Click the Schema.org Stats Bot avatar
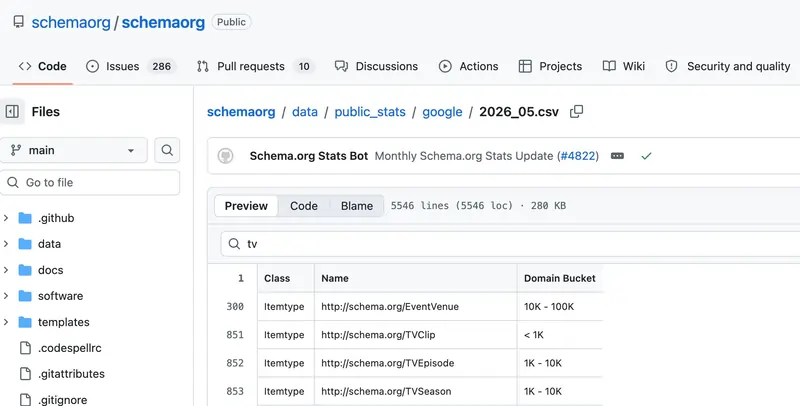This screenshot has height=406, width=800. pyautogui.click(x=226, y=156)
